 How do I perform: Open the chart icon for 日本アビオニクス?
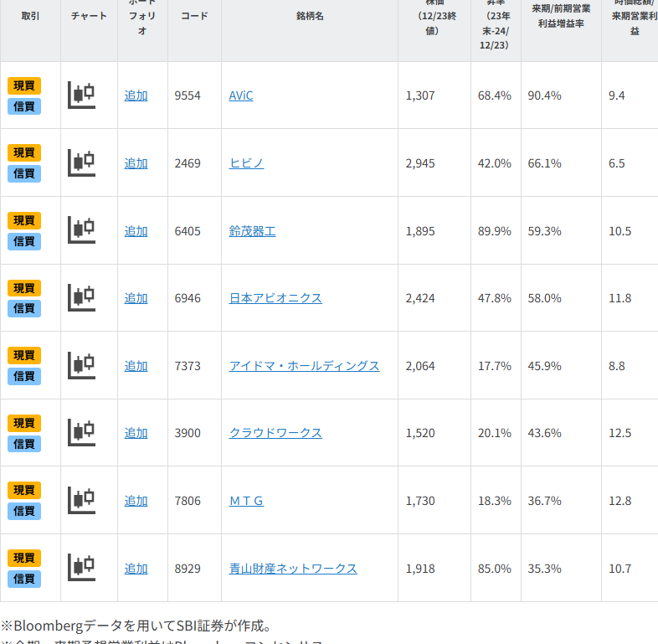pyautogui.click(x=81, y=298)
